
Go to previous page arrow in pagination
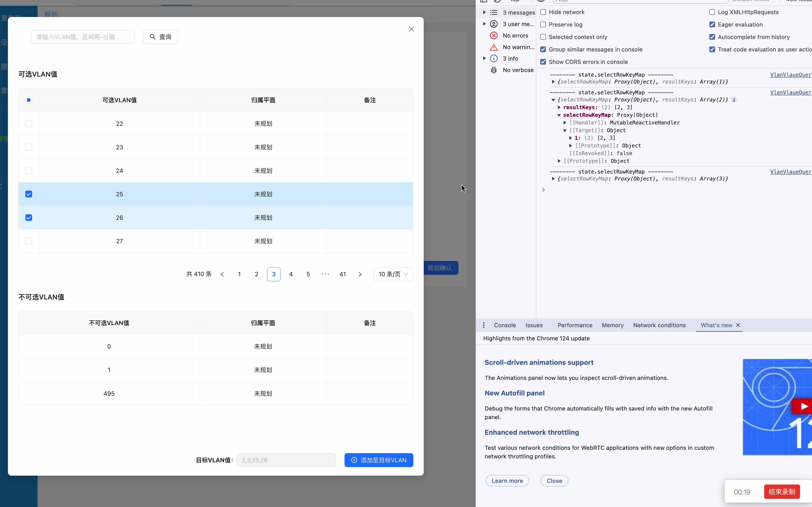pos(222,274)
